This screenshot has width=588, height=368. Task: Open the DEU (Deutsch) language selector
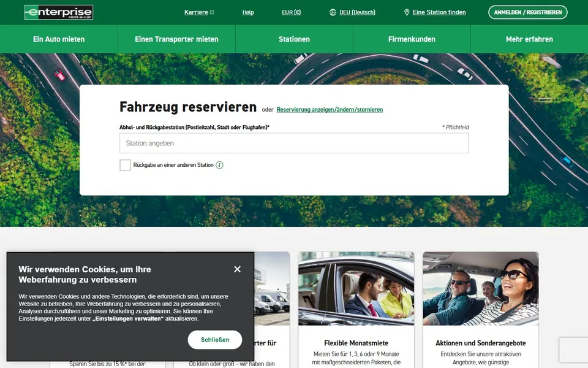click(357, 12)
